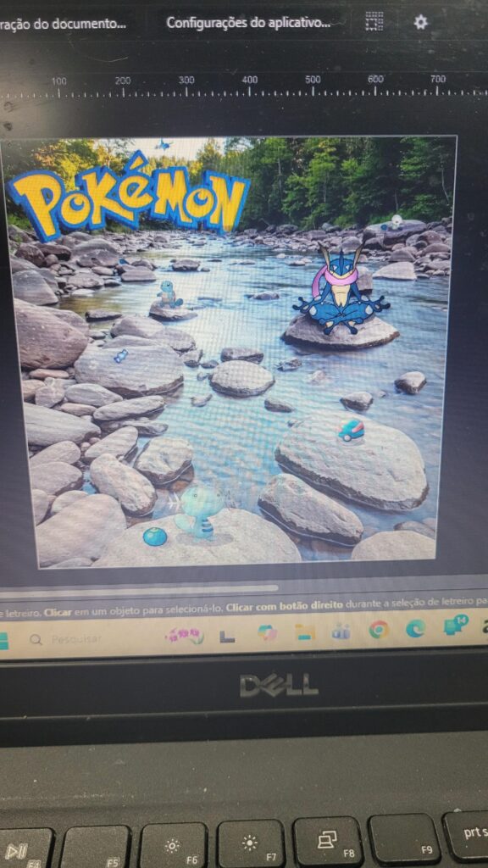The width and height of the screenshot is (488, 868).
Task: Open the document configuration button ending in 'do documento...'
Action: (63, 24)
